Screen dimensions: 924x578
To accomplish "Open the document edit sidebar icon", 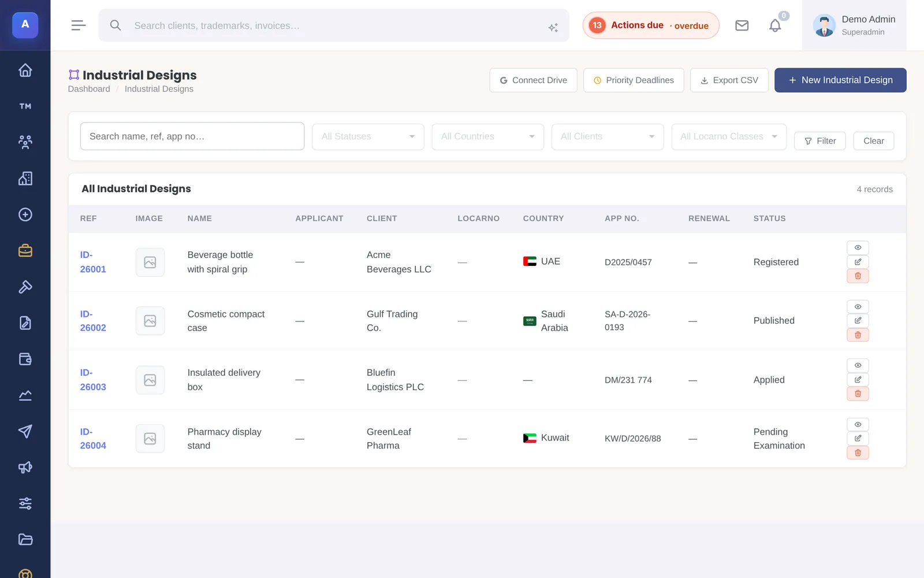I will click(25, 323).
